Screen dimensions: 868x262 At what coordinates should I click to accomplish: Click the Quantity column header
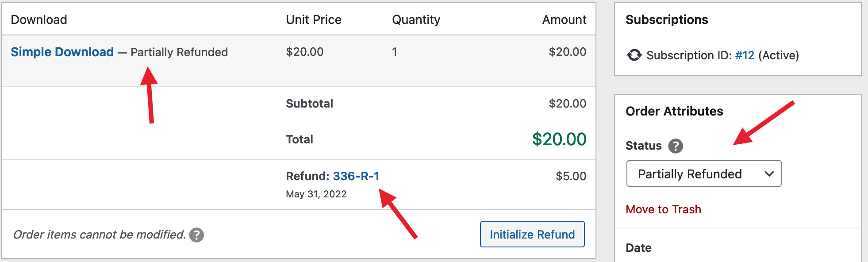[416, 19]
